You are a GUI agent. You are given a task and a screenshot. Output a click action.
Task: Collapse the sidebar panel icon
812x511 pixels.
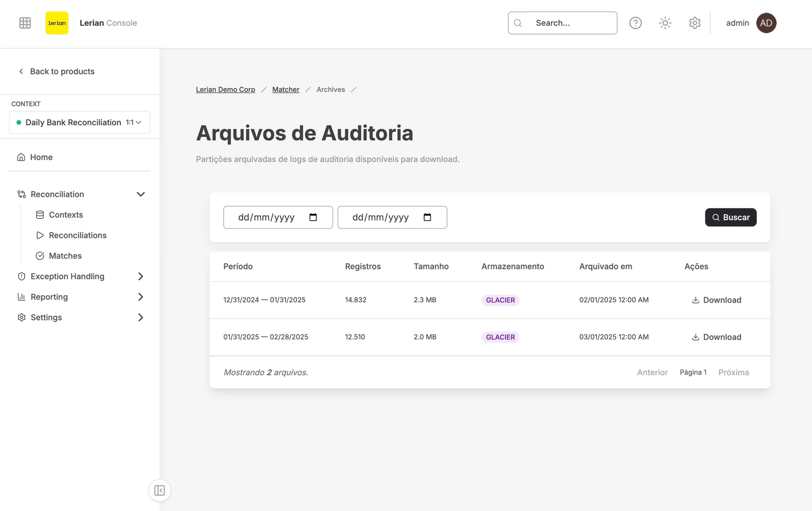click(x=159, y=490)
